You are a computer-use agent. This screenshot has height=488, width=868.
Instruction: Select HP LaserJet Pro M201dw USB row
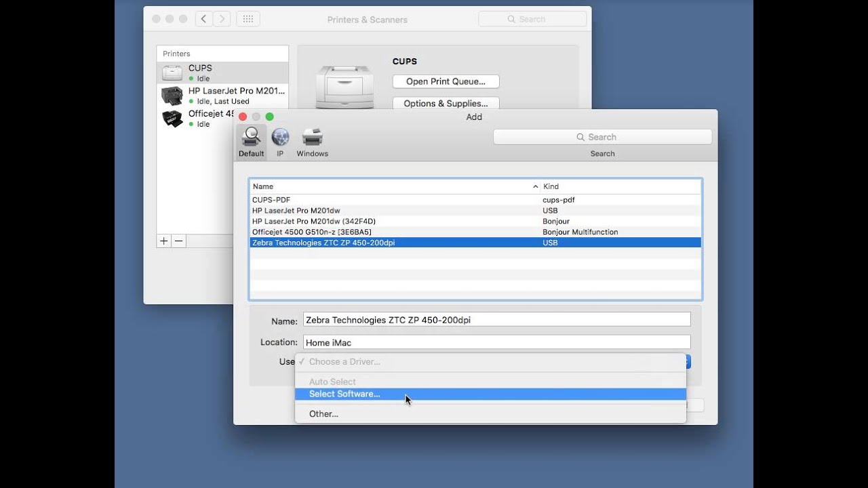(x=475, y=211)
